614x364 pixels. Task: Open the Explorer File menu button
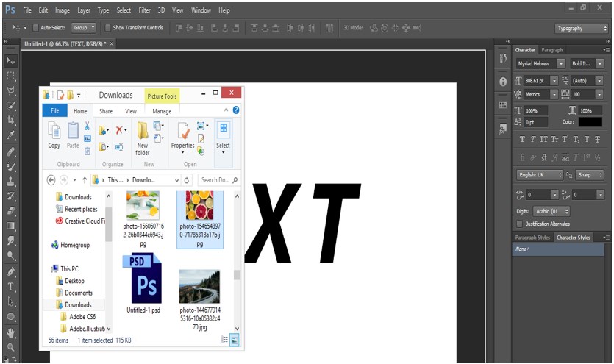(55, 111)
